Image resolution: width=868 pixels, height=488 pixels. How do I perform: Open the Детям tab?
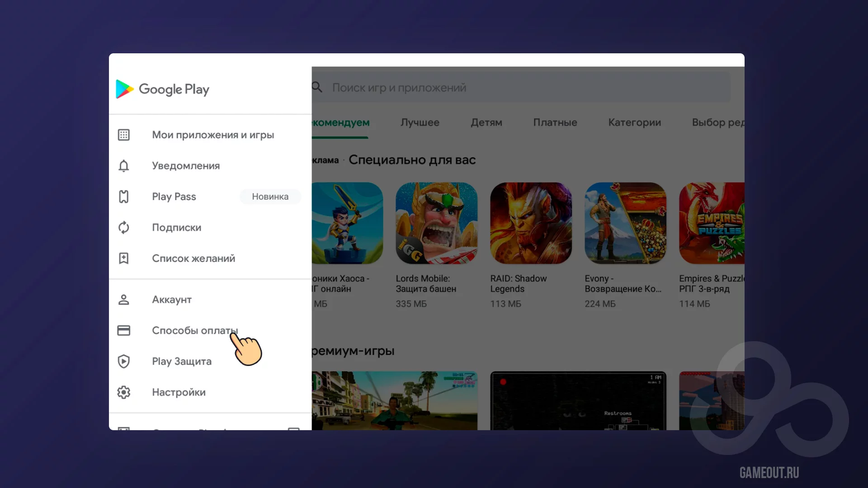click(x=486, y=122)
